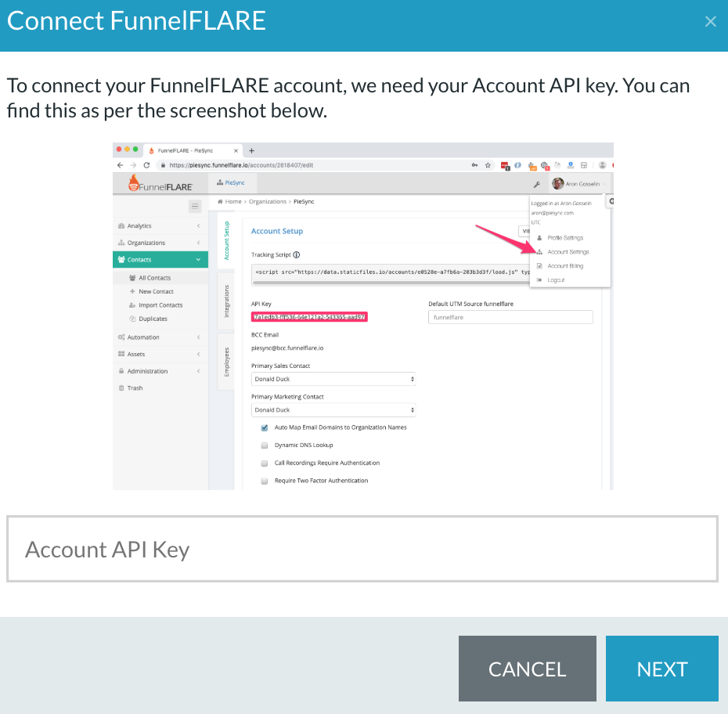Select the highlighted Contacts sidebar section
This screenshot has height=714, width=728.
pyautogui.click(x=160, y=259)
